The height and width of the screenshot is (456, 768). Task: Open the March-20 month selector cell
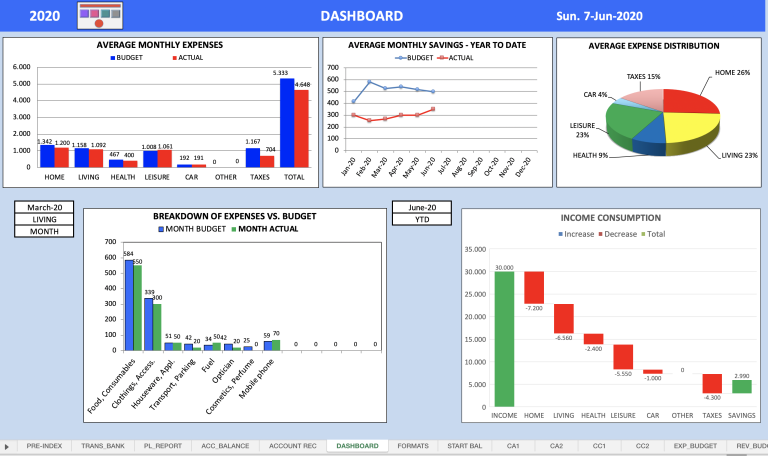pos(44,207)
